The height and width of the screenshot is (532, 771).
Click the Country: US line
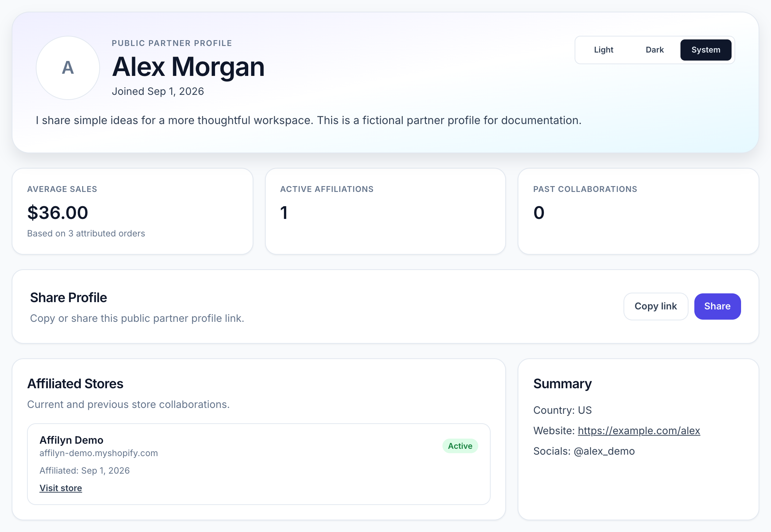563,410
